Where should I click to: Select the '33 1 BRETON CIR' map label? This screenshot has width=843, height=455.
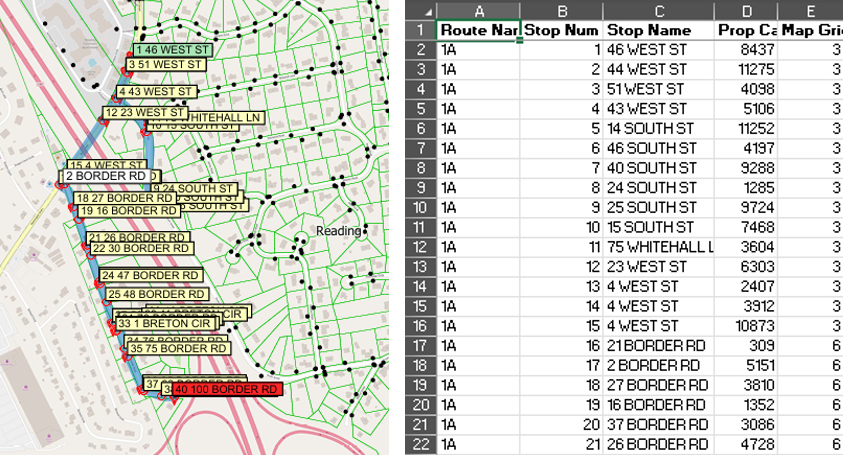(x=164, y=324)
